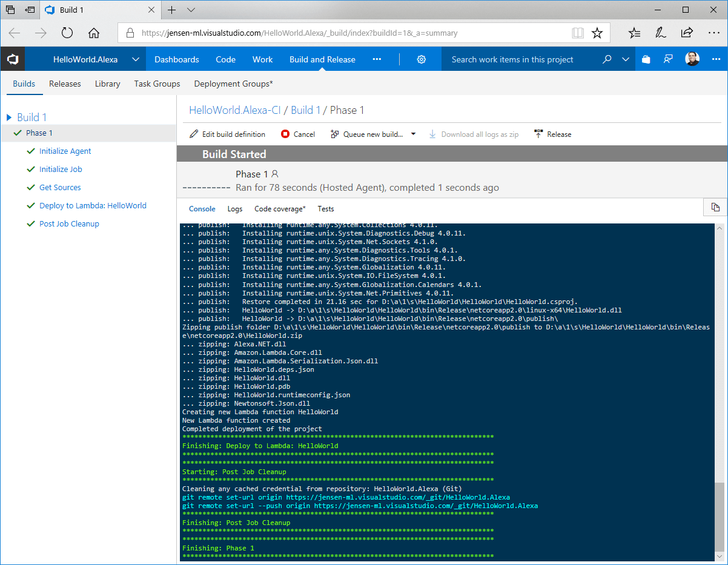
Task: Collapse the Build 1 tree node
Action: pos(9,117)
